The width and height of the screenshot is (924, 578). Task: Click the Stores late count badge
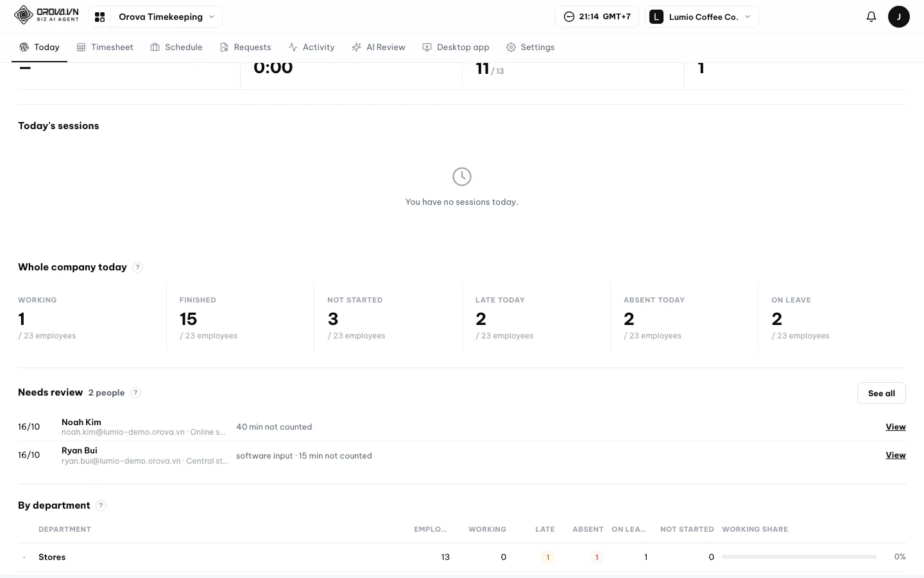548,557
